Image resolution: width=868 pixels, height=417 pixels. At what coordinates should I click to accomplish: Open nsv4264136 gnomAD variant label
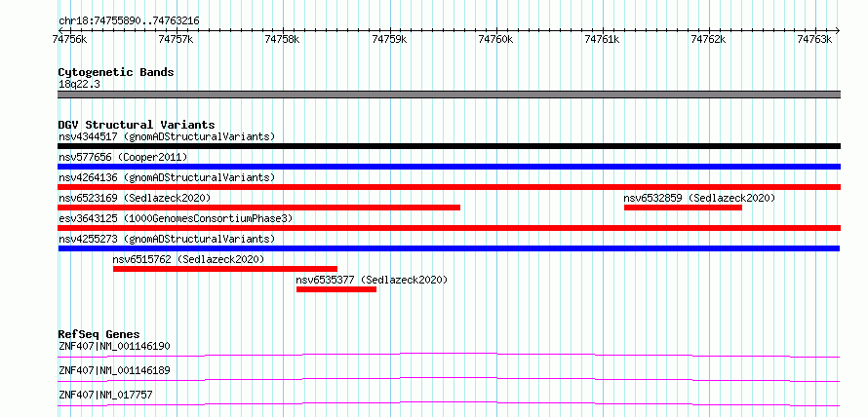click(167, 177)
